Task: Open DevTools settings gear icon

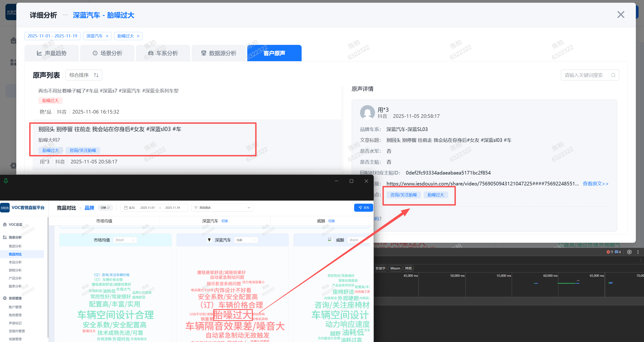Action: (629, 252)
